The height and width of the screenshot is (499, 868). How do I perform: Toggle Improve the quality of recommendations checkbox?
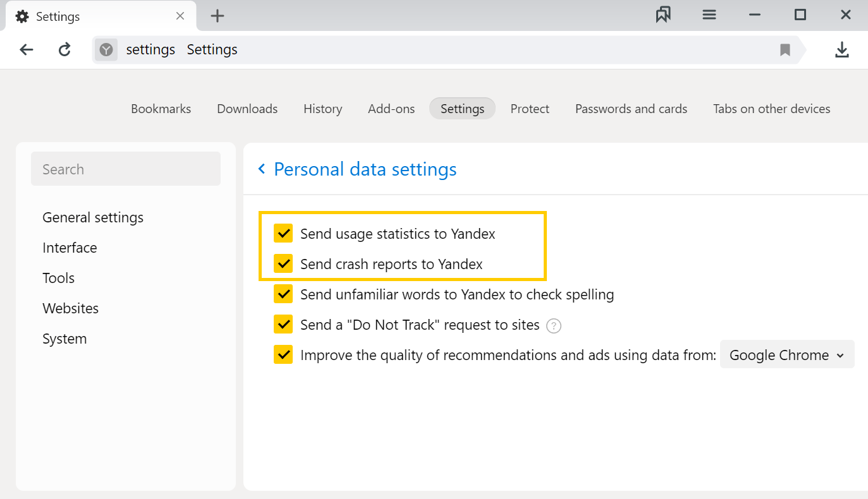[x=283, y=354]
